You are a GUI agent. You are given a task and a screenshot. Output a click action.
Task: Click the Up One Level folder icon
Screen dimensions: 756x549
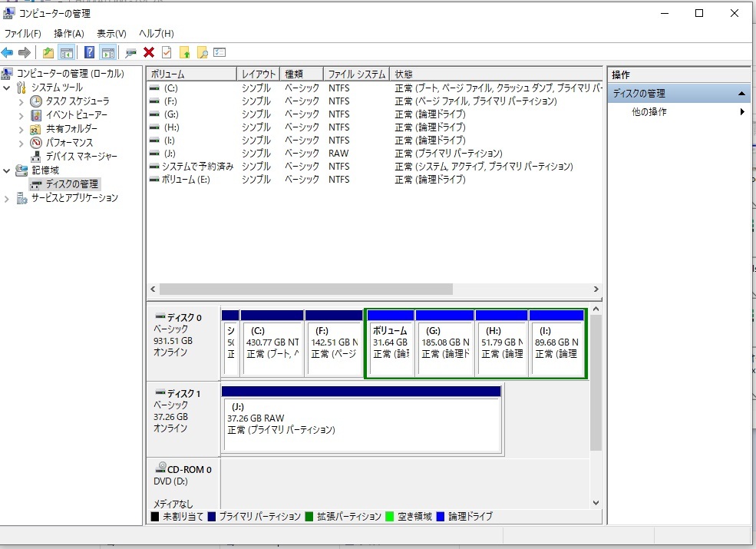48,52
